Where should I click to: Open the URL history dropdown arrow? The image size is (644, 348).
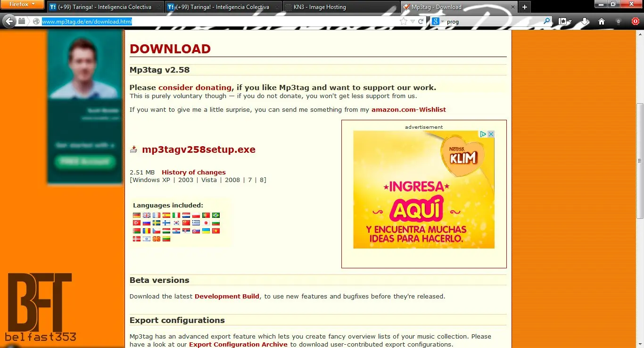point(413,21)
